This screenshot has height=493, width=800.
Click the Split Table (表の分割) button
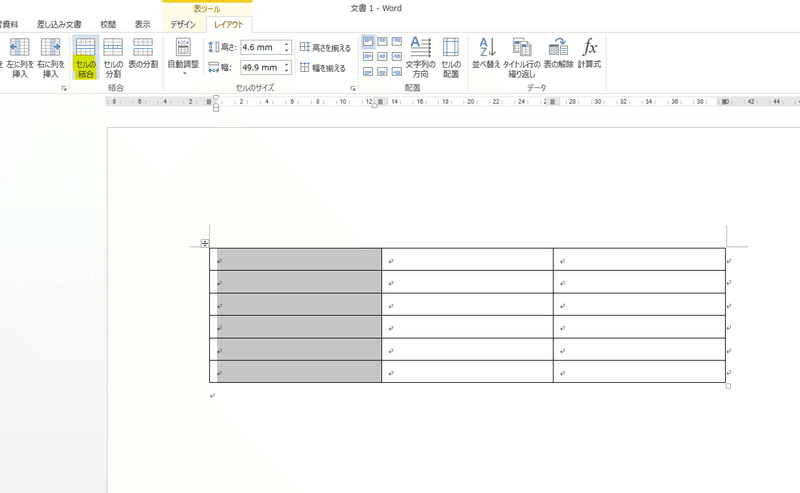click(x=143, y=54)
